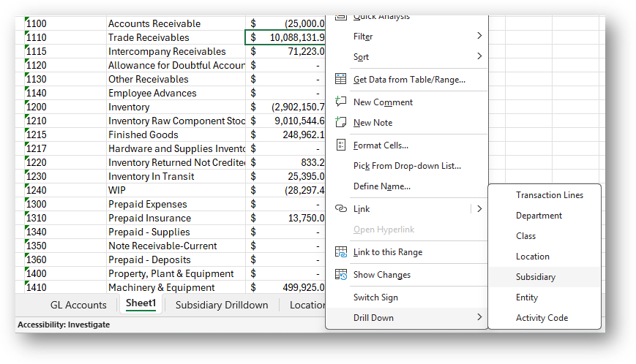Click the New Comment icon
Viewport: 636px width, 364px height.
(x=340, y=102)
